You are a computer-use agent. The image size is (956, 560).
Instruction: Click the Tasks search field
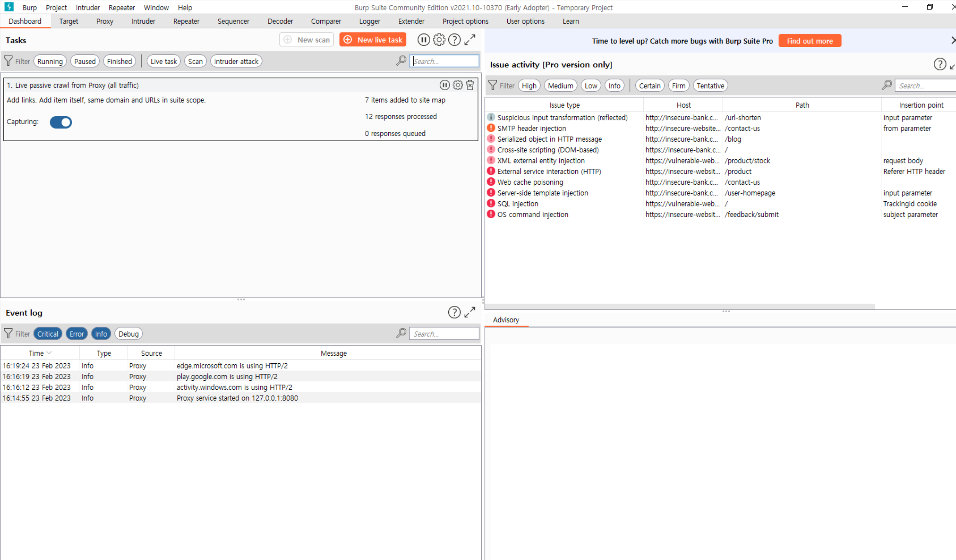[444, 62]
